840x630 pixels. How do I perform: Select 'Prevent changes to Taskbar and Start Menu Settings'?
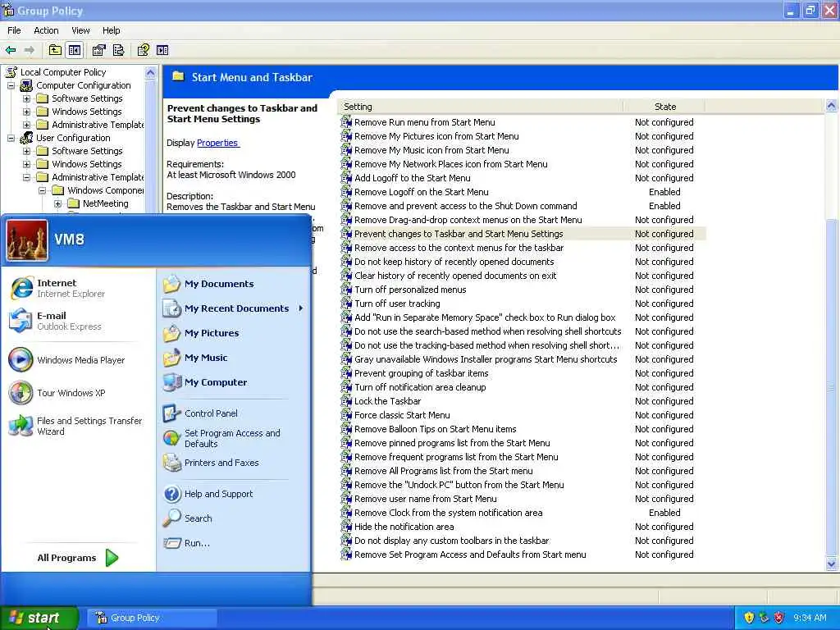(x=459, y=234)
